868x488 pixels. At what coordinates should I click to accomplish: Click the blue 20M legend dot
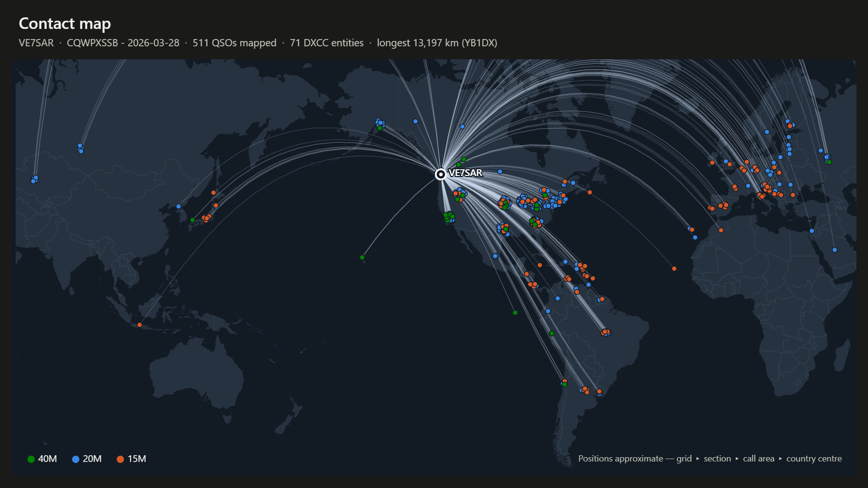point(76,459)
